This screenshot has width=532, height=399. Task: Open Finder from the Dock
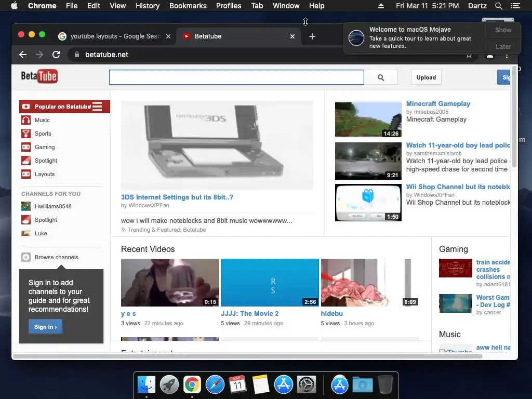point(146,385)
